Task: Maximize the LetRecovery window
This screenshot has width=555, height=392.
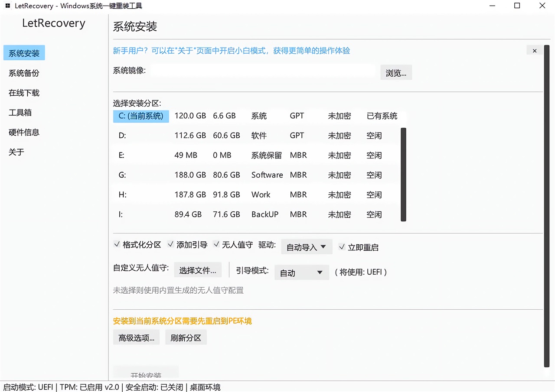Action: click(517, 6)
